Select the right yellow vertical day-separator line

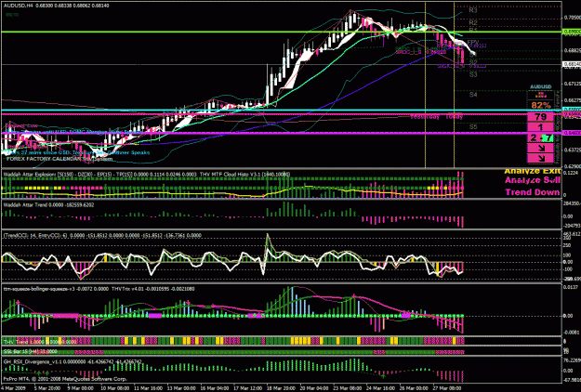click(455, 85)
